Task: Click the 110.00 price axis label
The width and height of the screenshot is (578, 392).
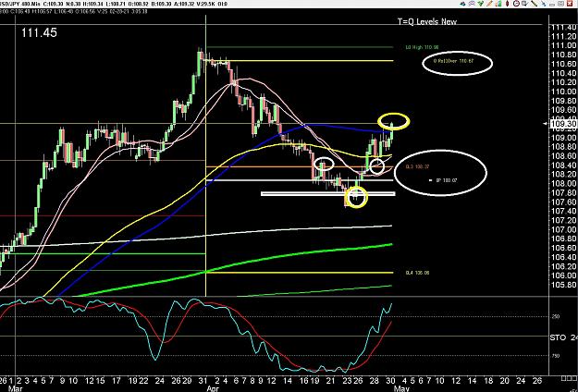Action: [564, 92]
